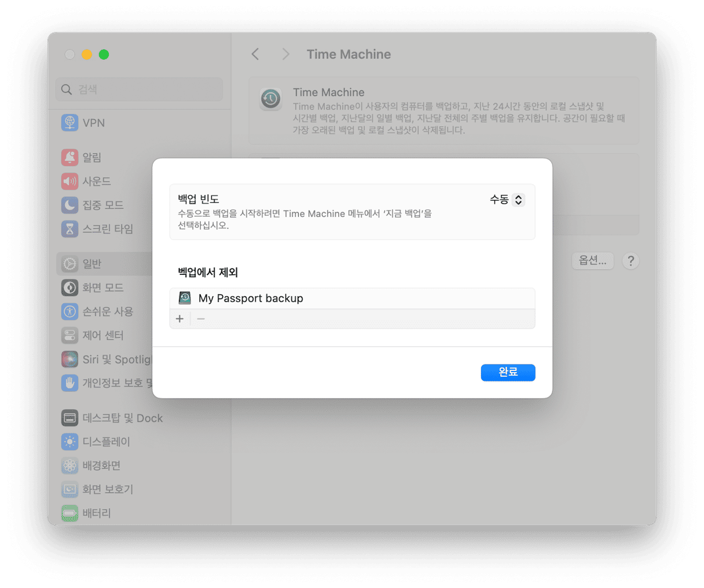Select 스크린 타임 in sidebar
The height and width of the screenshot is (588, 704).
[x=108, y=229]
